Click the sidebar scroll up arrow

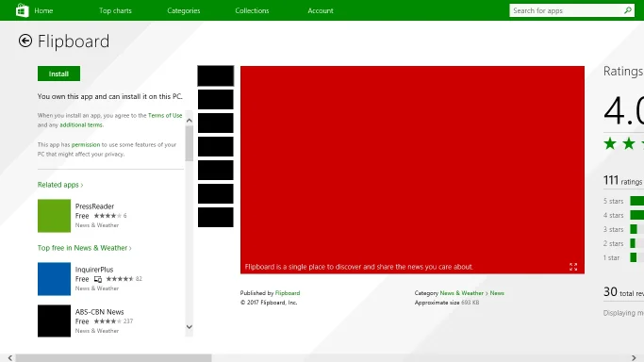189,121
